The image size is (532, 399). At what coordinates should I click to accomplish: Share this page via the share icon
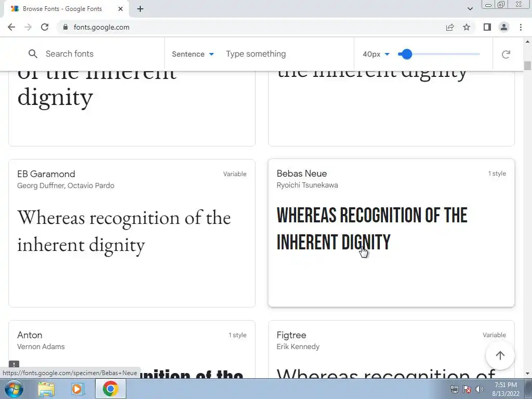450,27
